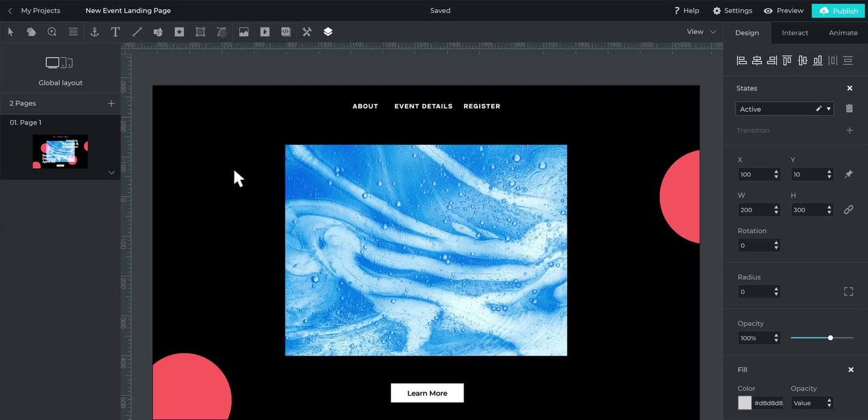Select the Line tool
This screenshot has width=868, height=420.
(x=137, y=31)
